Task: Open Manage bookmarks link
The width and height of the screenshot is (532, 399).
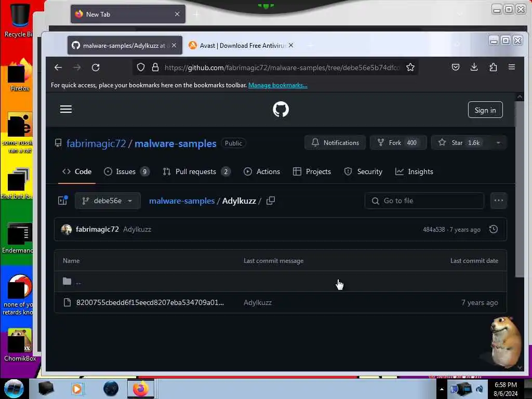Action: pos(278,85)
